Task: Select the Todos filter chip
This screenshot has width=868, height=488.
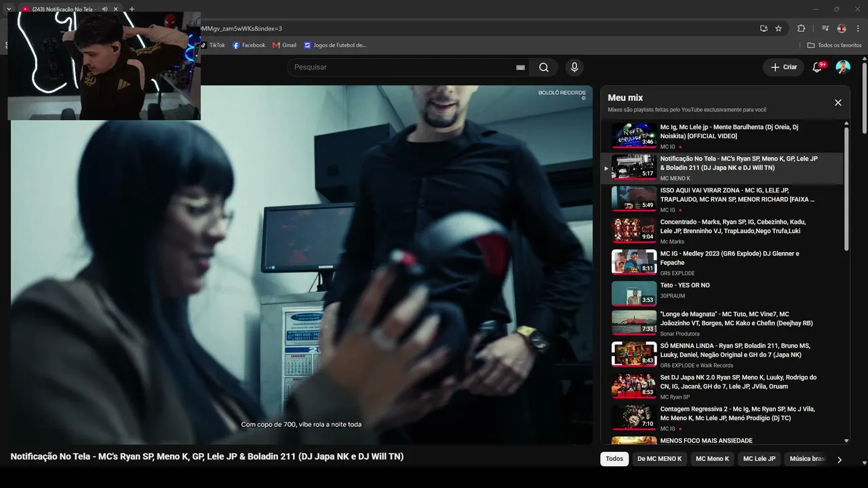Action: pyautogui.click(x=614, y=459)
